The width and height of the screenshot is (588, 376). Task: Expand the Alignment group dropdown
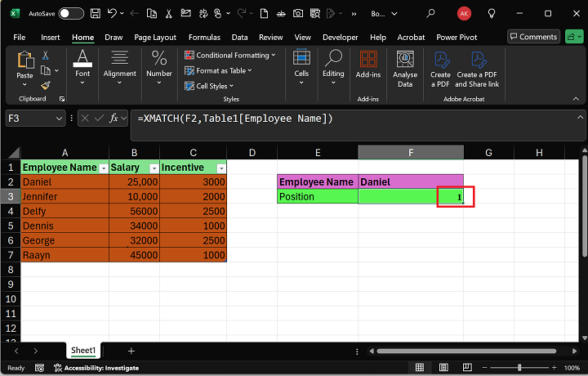point(119,83)
